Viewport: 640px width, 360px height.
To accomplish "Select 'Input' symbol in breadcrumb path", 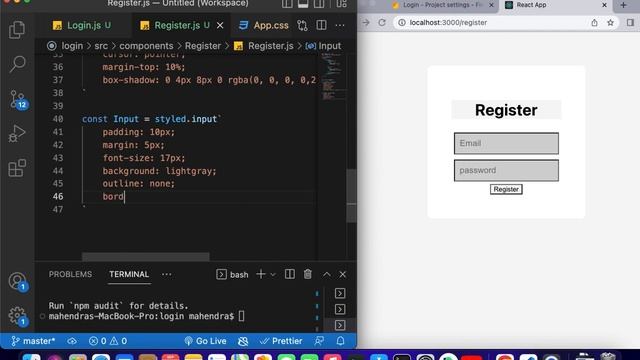I will click(x=329, y=46).
